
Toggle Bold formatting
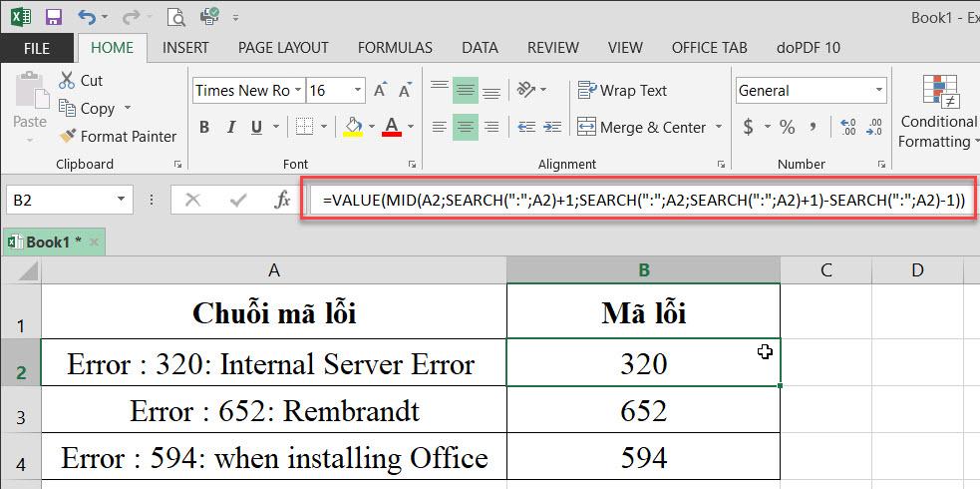click(204, 128)
